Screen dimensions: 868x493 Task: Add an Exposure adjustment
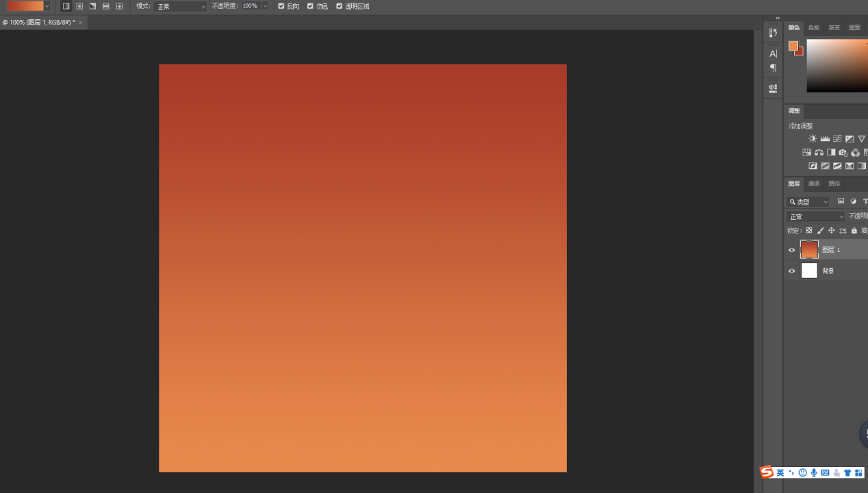tap(850, 138)
